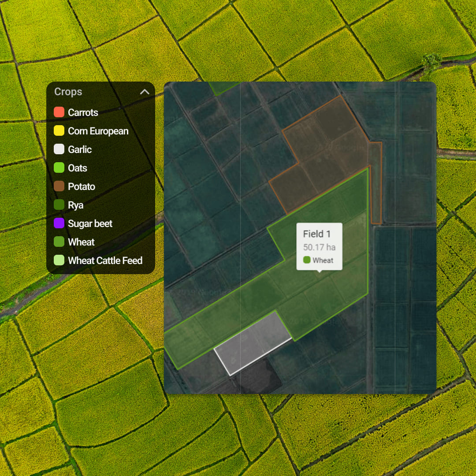Click the small green field at map top edge

tap(223, 87)
